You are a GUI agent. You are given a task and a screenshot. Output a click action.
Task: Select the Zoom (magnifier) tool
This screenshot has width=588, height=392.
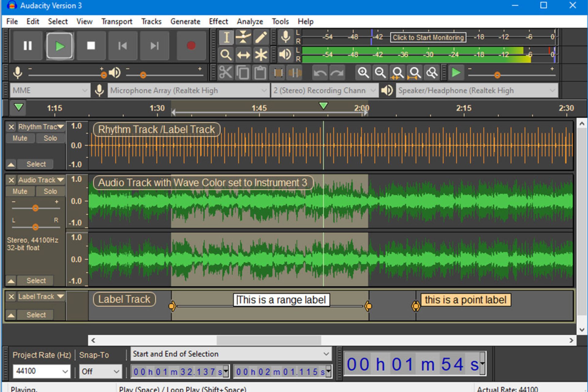tap(226, 55)
